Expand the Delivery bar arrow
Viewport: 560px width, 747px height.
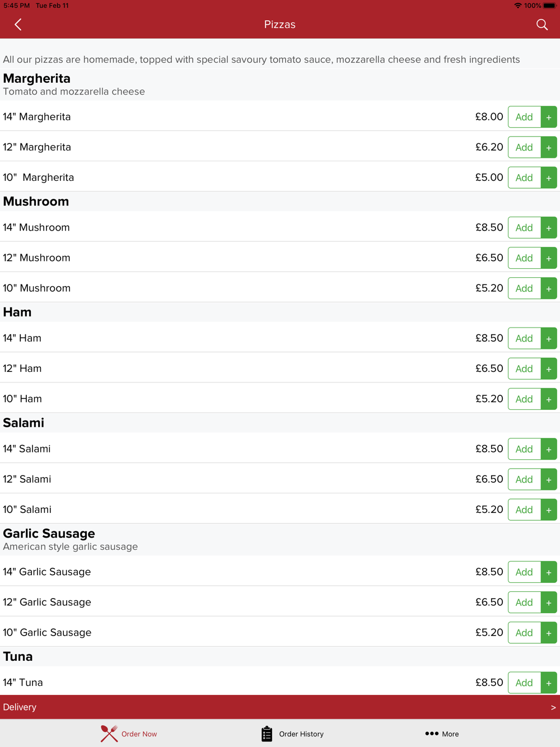[x=553, y=707]
